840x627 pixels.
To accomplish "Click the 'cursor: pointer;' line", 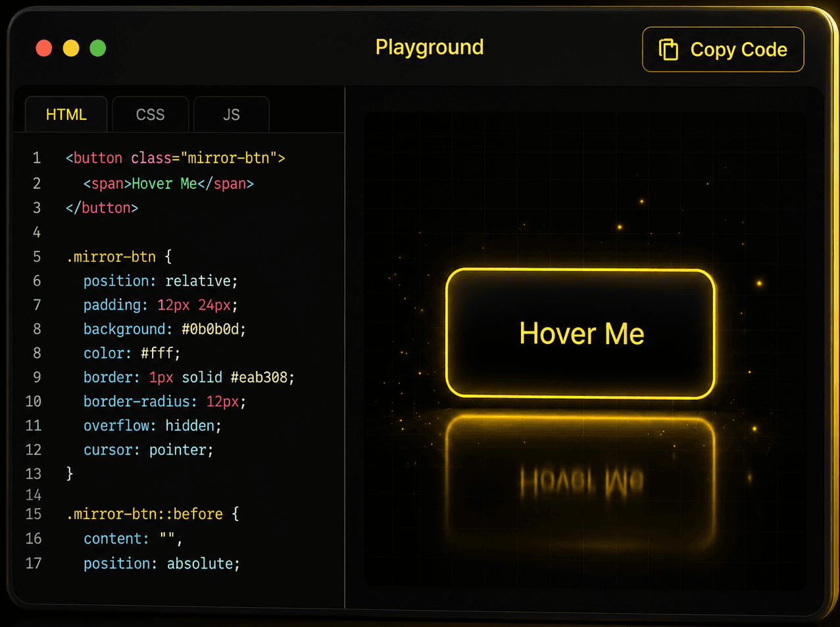I will [149, 450].
